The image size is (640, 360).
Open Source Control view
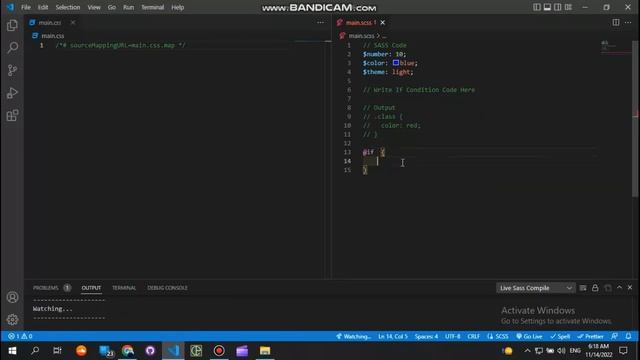click(12, 70)
